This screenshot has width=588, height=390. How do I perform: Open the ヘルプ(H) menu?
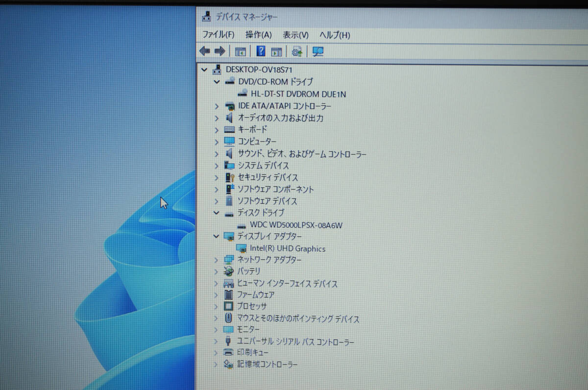pyautogui.click(x=335, y=35)
